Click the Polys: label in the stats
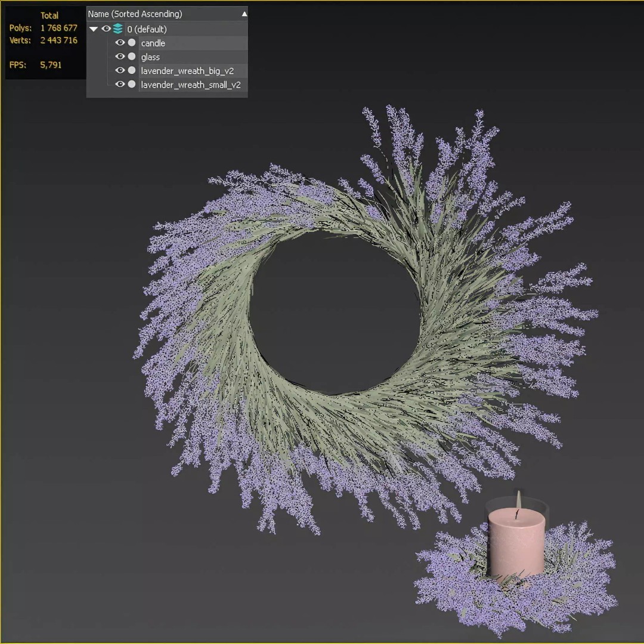 (x=20, y=28)
